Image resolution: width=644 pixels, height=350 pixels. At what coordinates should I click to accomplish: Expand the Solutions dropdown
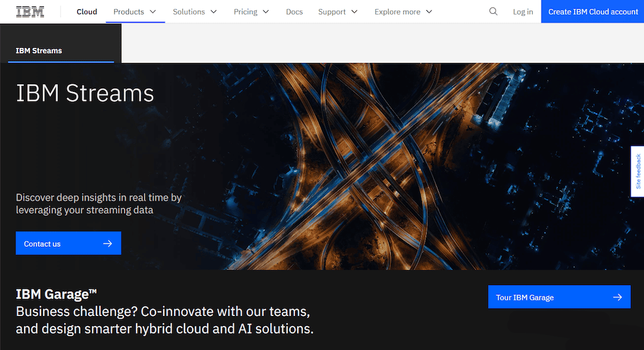click(195, 11)
